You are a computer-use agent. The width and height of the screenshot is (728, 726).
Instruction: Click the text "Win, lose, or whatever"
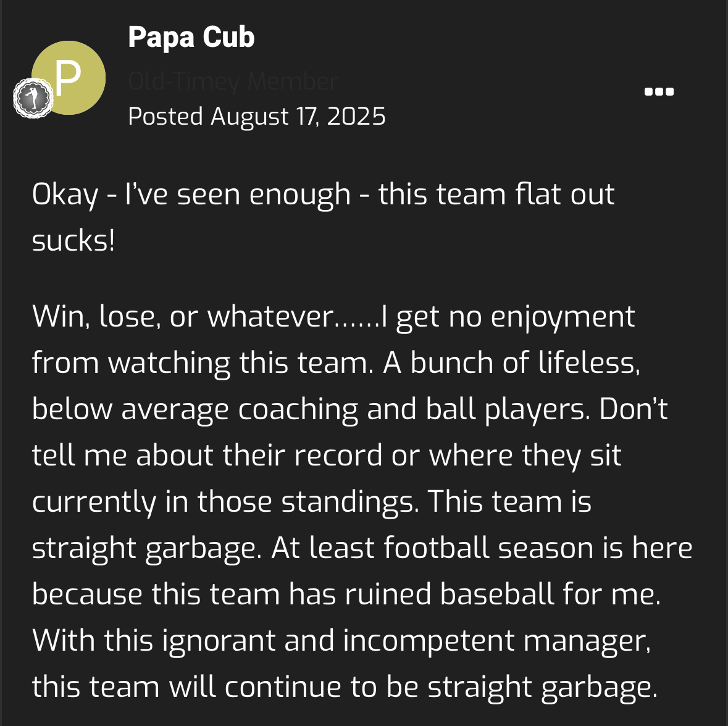[183, 317]
